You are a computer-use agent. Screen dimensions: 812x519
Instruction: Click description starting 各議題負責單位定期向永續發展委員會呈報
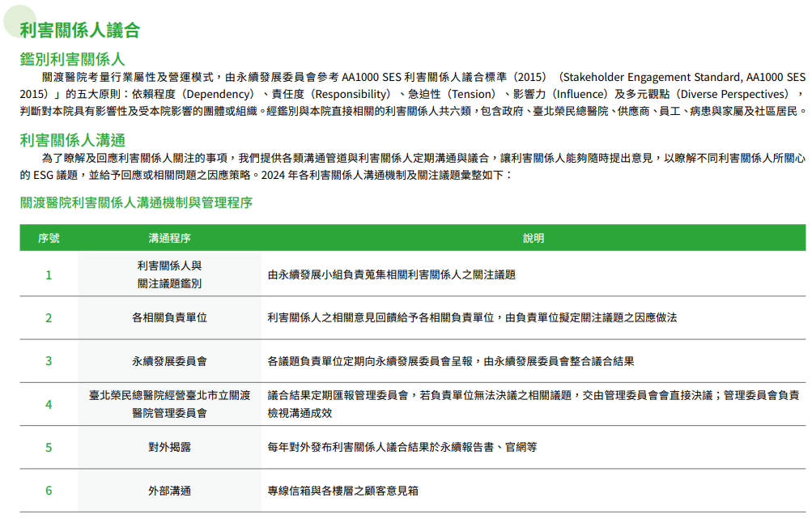click(x=451, y=361)
